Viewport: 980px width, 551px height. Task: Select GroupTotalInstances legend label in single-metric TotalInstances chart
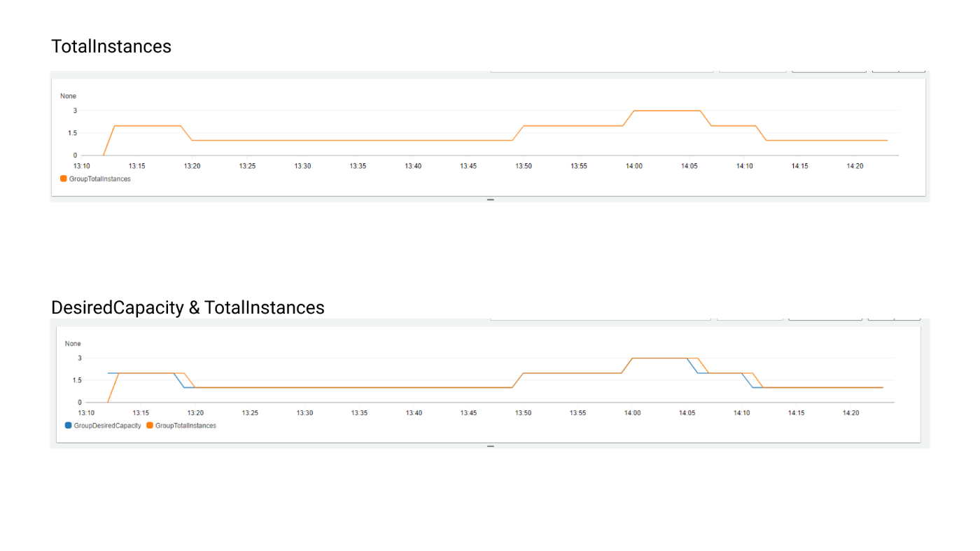(100, 179)
